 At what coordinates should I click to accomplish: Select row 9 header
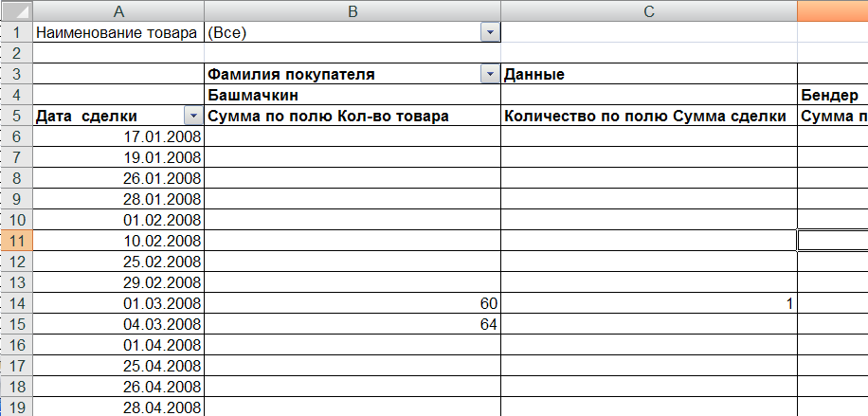[17, 199]
